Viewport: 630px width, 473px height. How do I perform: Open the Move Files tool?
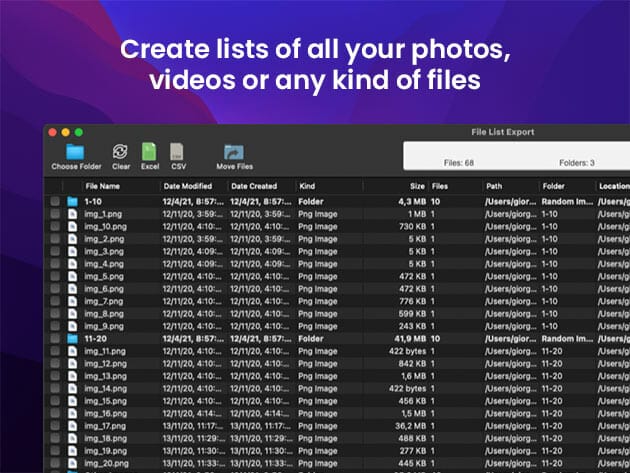click(x=234, y=152)
